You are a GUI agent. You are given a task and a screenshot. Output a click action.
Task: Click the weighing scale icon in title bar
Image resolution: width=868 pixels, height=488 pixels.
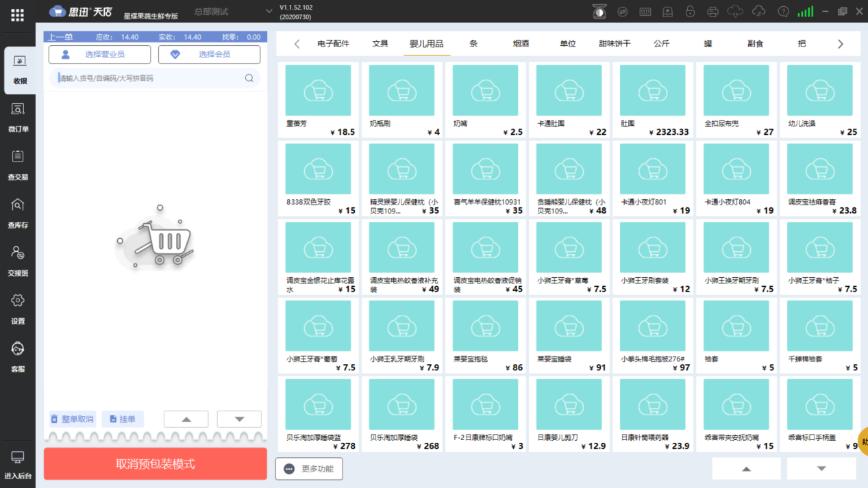point(599,12)
